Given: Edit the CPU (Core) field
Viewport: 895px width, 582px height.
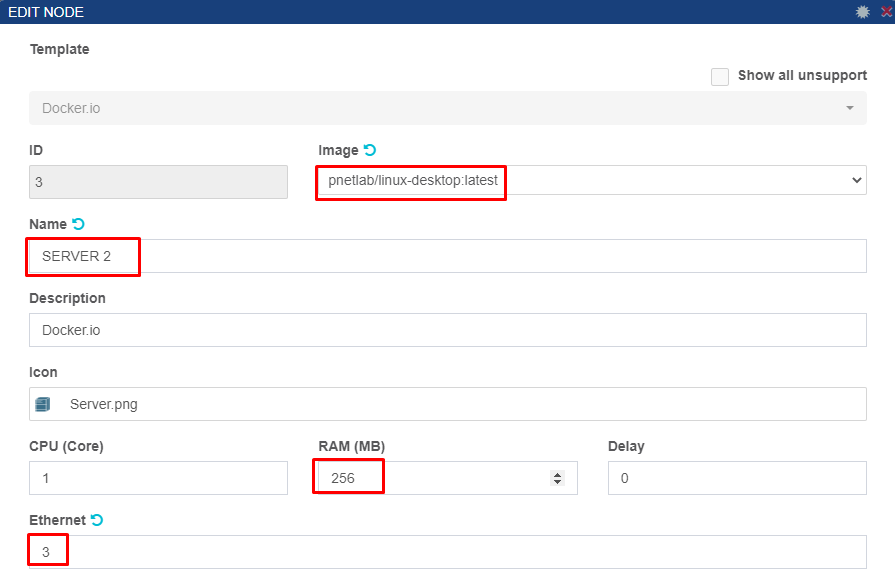Looking at the screenshot, I should tap(158, 478).
